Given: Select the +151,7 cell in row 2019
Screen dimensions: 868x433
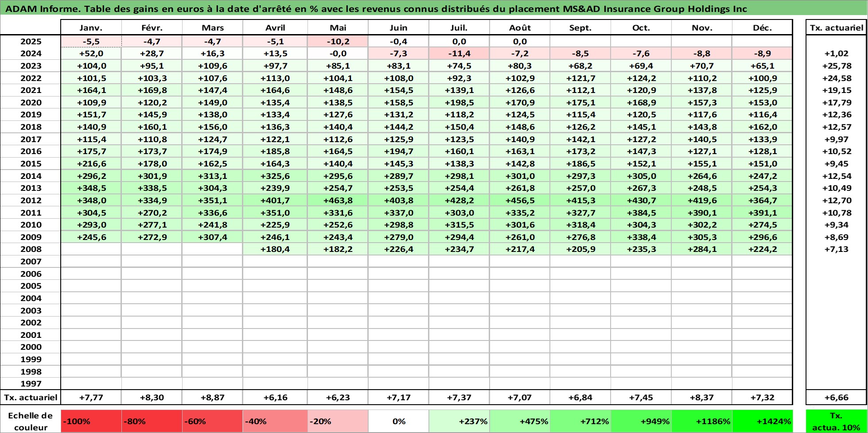Looking at the screenshot, I should tap(91, 115).
